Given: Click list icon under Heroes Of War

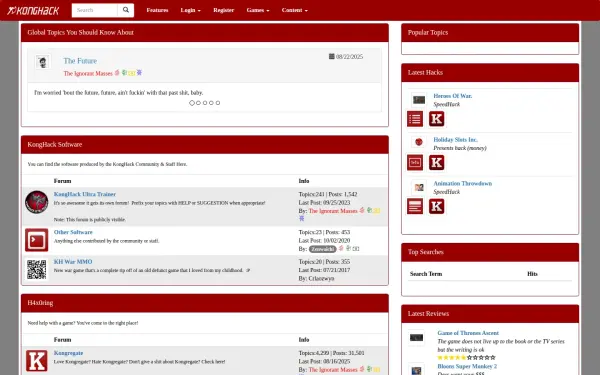Looking at the screenshot, I should click(x=415, y=119).
